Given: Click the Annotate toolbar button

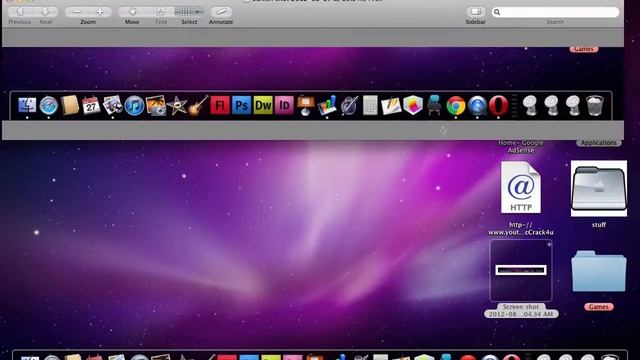Looking at the screenshot, I should point(221,12).
